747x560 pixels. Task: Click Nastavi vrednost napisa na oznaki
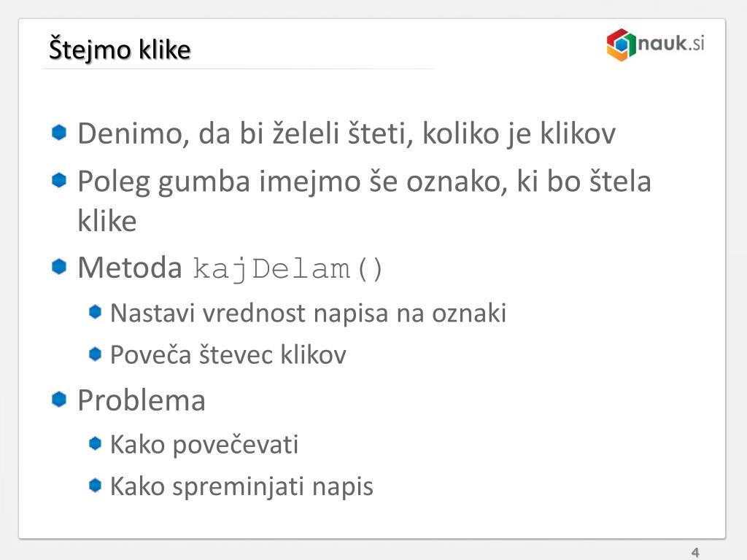308,314
